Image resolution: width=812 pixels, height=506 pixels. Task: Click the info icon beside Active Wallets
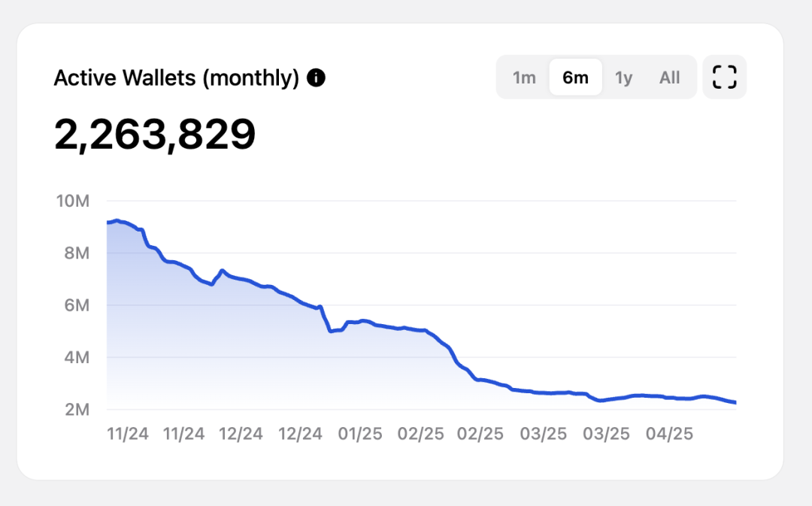pos(317,77)
